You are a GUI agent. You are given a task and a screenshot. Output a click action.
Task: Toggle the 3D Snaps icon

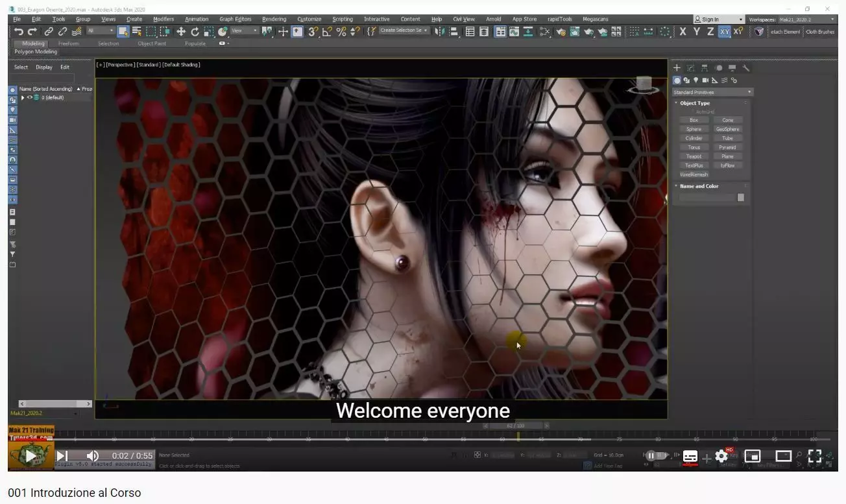point(313,31)
